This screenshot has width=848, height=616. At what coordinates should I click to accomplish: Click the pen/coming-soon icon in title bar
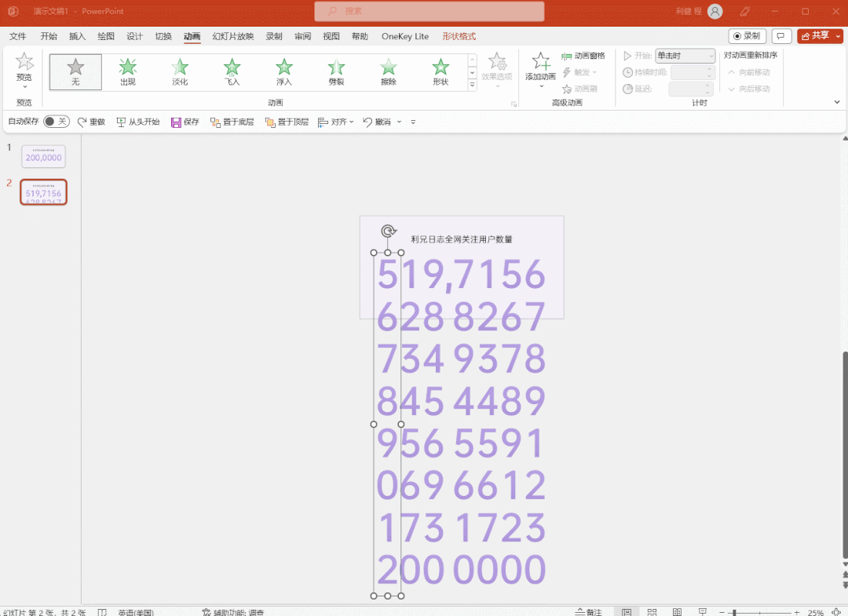pyautogui.click(x=744, y=11)
